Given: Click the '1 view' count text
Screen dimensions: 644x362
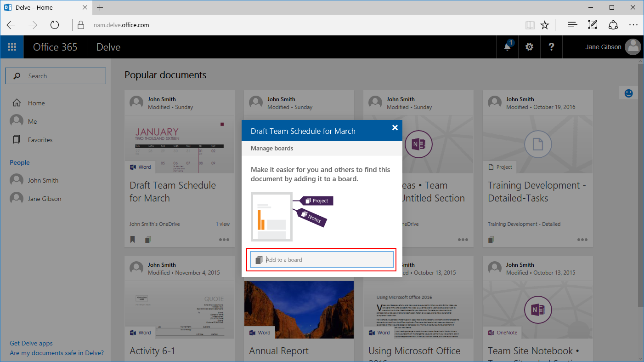Looking at the screenshot, I should [x=223, y=224].
